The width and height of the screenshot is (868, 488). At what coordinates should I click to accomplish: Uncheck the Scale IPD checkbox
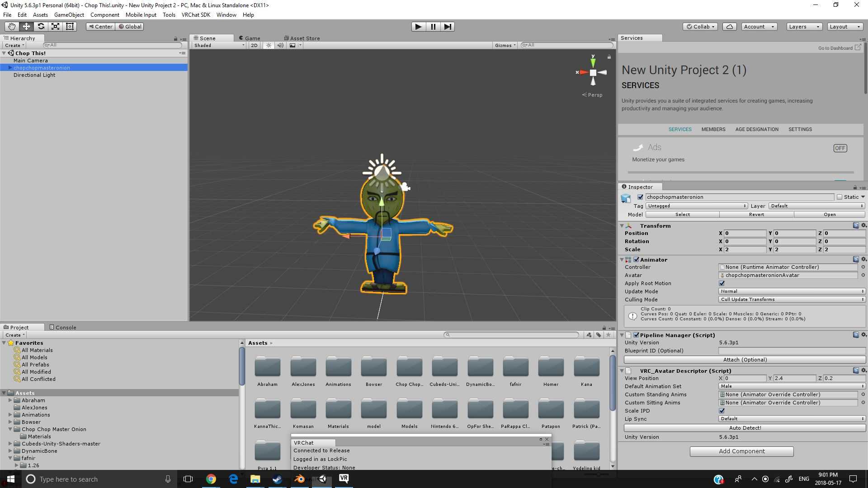[x=722, y=411]
